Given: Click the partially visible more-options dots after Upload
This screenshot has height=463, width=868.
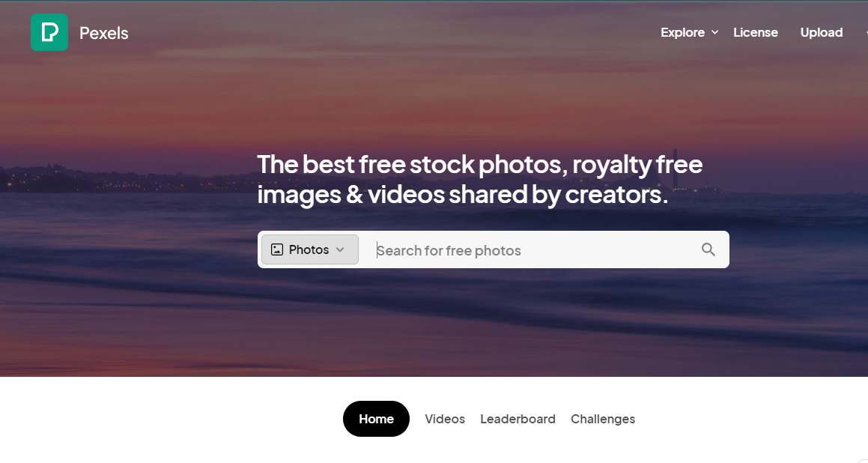Looking at the screenshot, I should 866,33.
